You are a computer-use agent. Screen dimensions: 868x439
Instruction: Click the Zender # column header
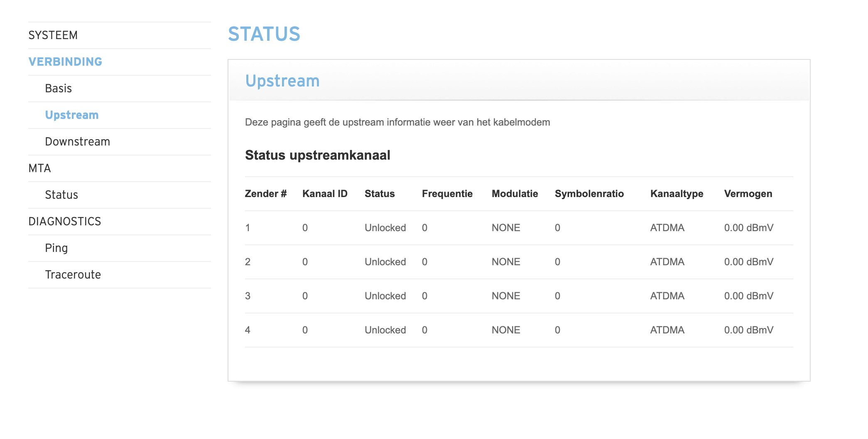(266, 194)
